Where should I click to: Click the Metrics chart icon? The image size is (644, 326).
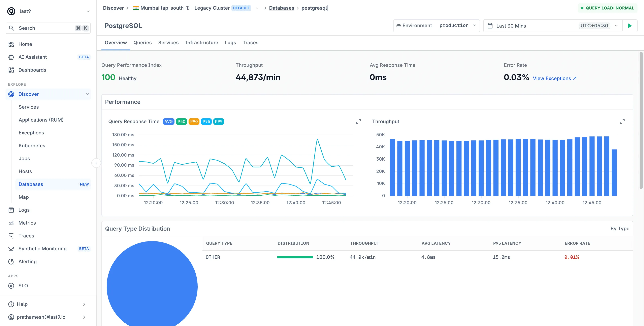11,223
